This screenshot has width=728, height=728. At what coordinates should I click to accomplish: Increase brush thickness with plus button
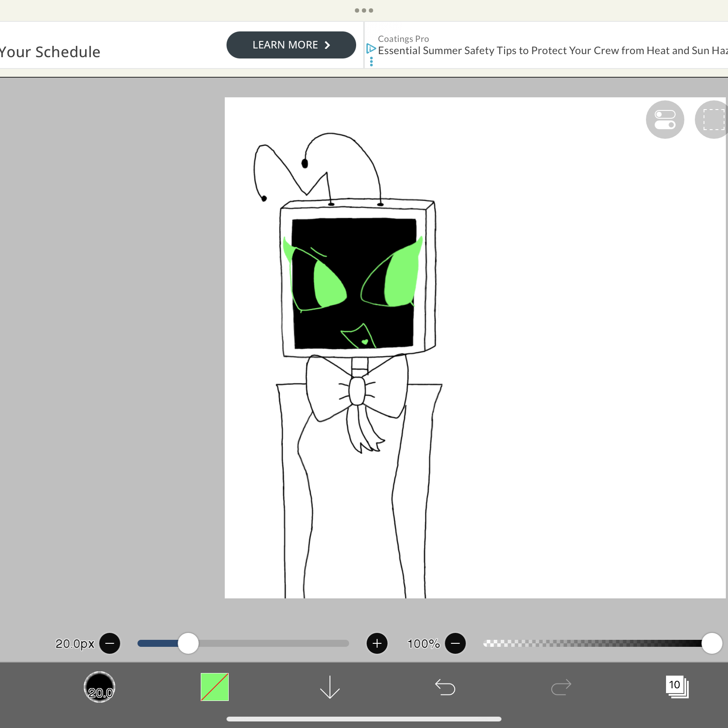point(377,643)
